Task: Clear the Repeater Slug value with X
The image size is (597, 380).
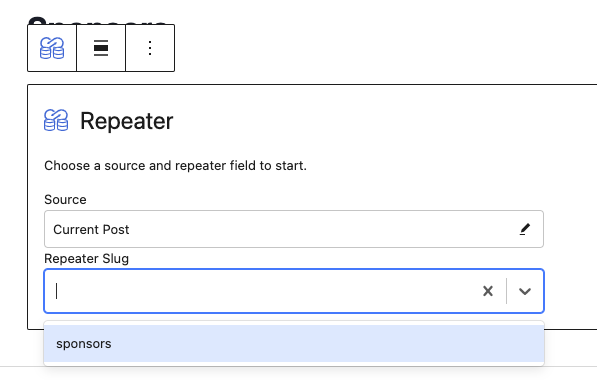Action: tap(488, 291)
